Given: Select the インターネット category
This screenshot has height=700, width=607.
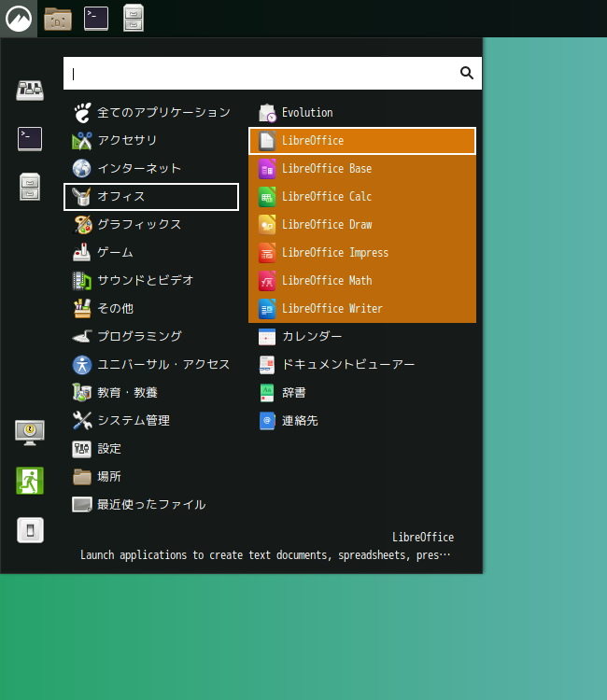Looking at the screenshot, I should click(x=138, y=169).
